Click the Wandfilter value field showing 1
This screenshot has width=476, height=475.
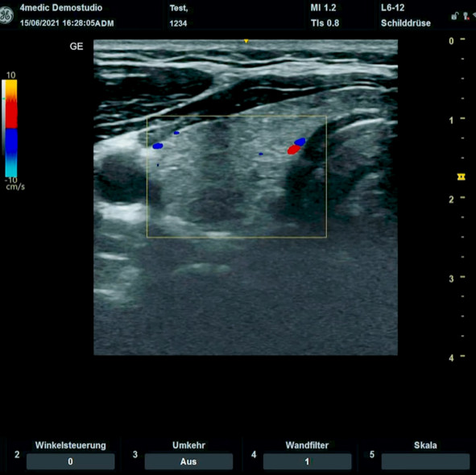[307, 461]
